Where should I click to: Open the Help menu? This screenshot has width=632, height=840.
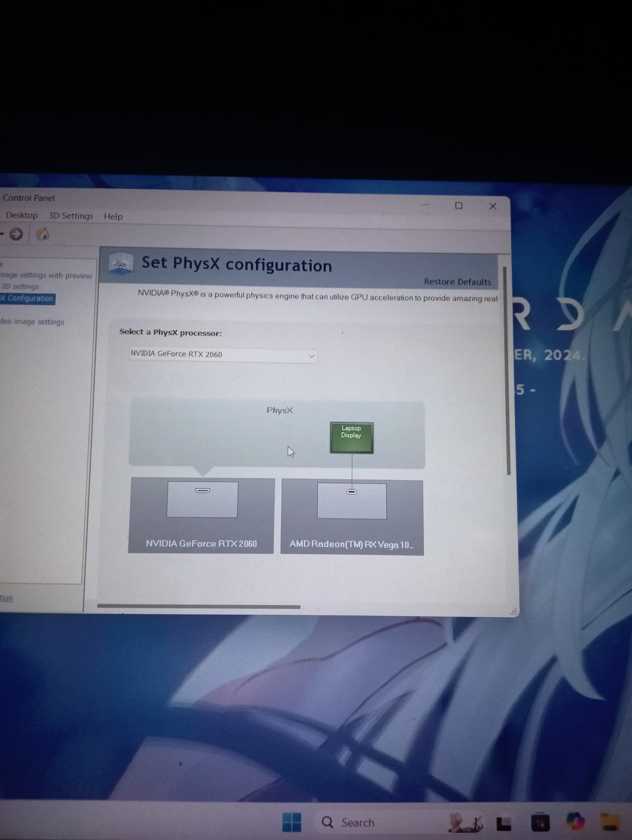click(x=113, y=216)
